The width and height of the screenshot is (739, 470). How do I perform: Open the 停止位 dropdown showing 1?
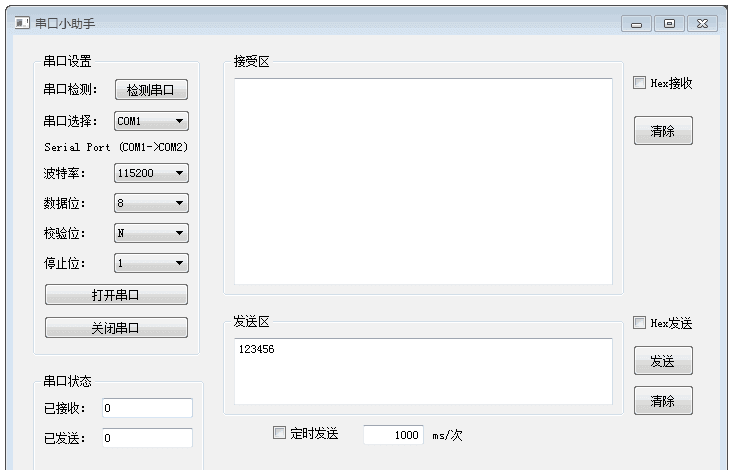[151, 263]
